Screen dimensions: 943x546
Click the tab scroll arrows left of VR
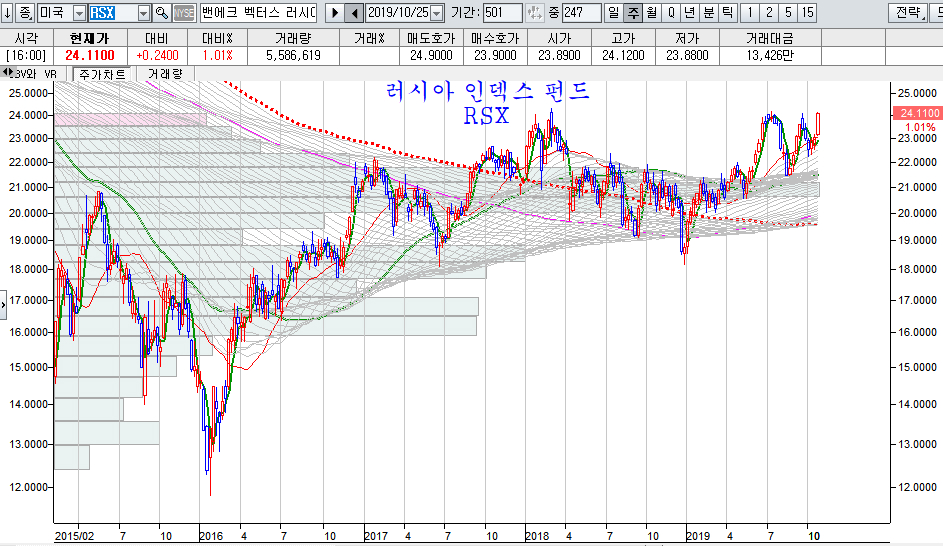pyautogui.click(x=8, y=74)
